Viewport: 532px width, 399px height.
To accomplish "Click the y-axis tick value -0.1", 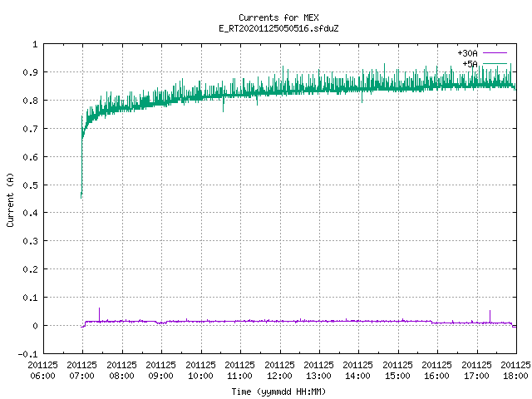I will pyautogui.click(x=27, y=354).
